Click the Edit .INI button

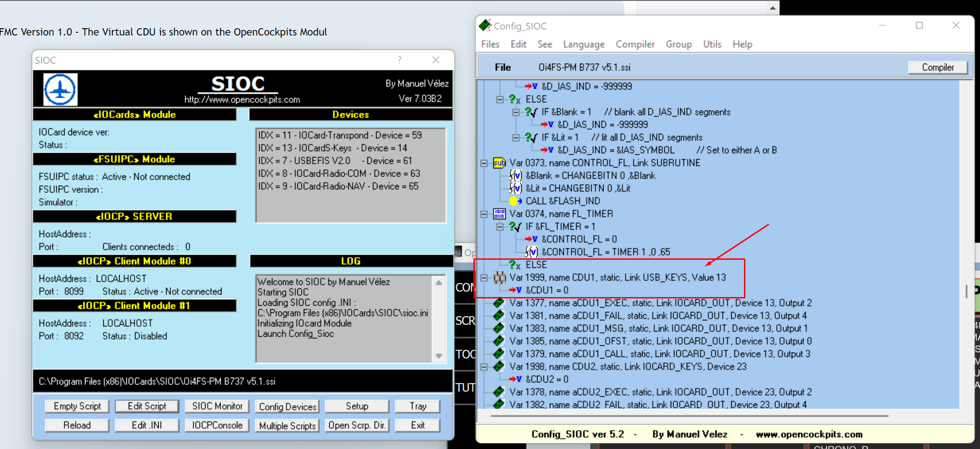(x=147, y=425)
